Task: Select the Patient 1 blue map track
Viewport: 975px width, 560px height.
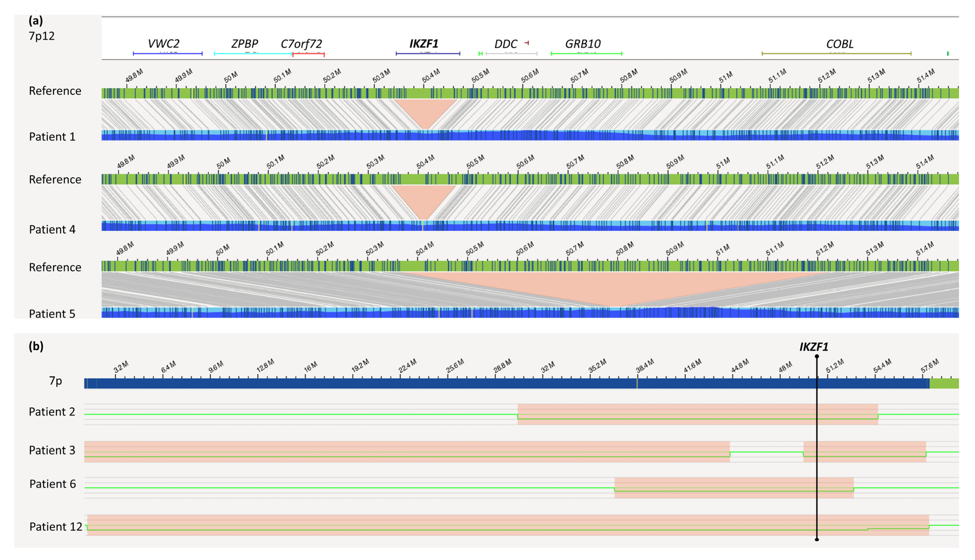Action: 530,135
